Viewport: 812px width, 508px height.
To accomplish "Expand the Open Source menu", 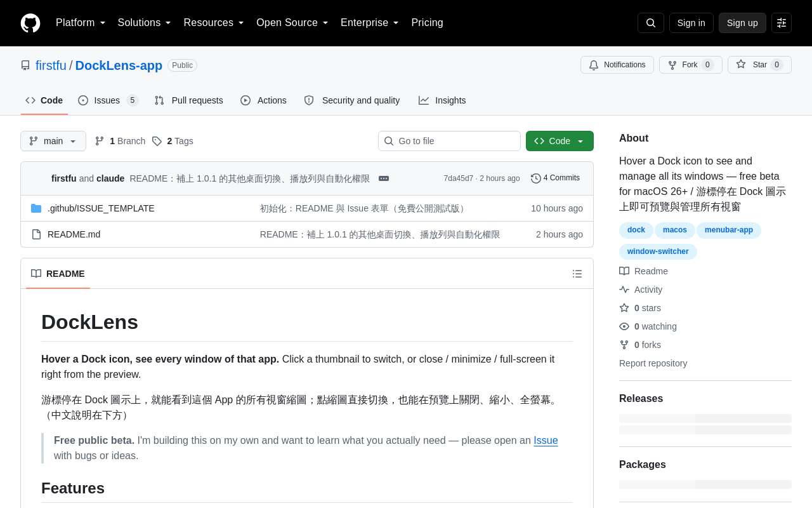I will [292, 23].
